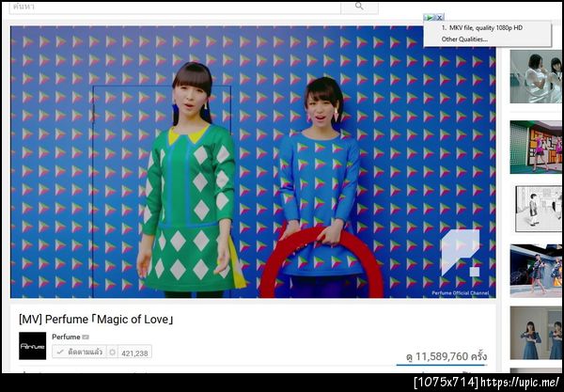Open second suggested video with orange stage

tap(536, 147)
